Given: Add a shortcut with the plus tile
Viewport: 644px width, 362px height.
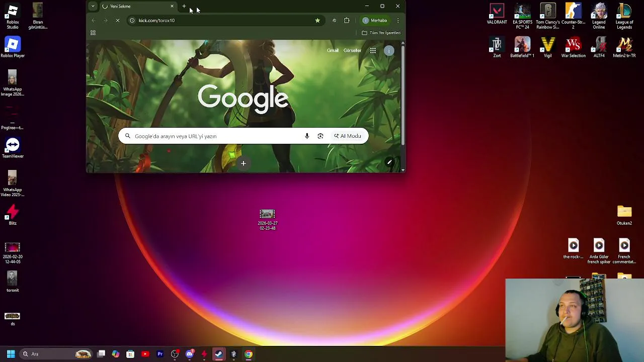Looking at the screenshot, I should pyautogui.click(x=243, y=163).
